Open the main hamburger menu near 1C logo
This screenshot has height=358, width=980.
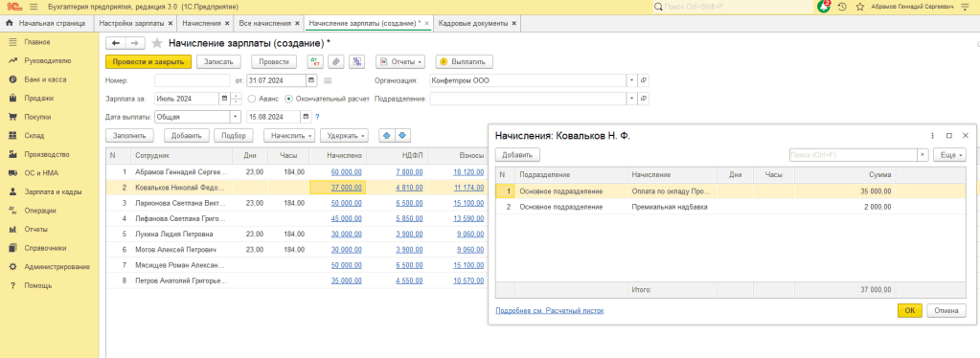(34, 7)
